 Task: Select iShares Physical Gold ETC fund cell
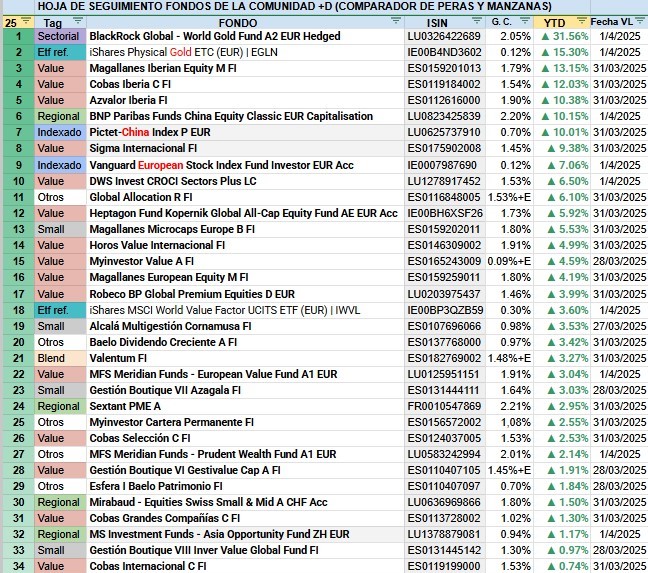(245, 52)
